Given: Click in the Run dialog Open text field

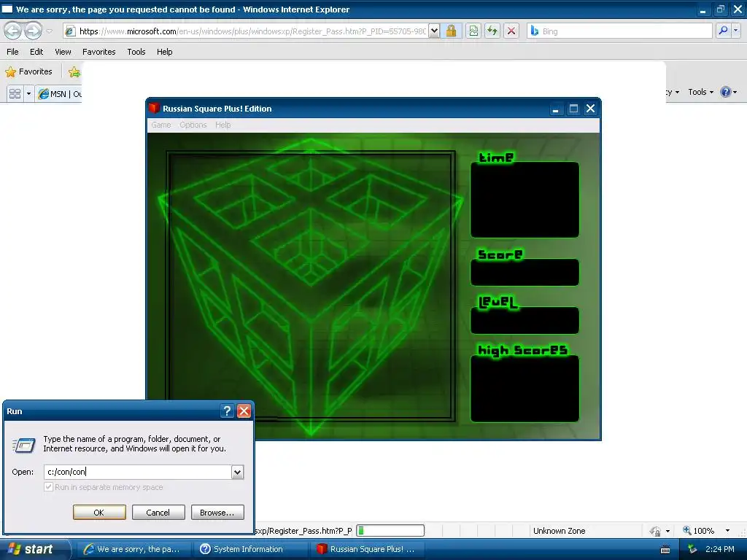Looking at the screenshot, I should [138, 472].
